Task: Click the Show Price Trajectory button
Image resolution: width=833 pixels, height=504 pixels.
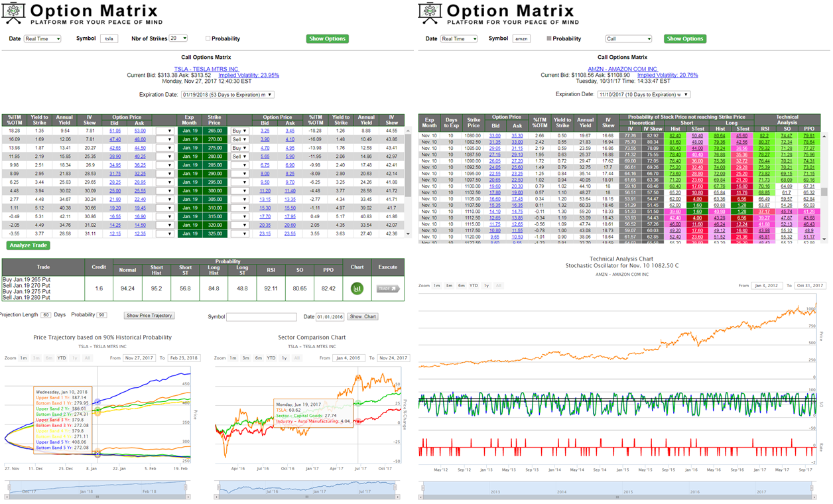Action: [149, 316]
